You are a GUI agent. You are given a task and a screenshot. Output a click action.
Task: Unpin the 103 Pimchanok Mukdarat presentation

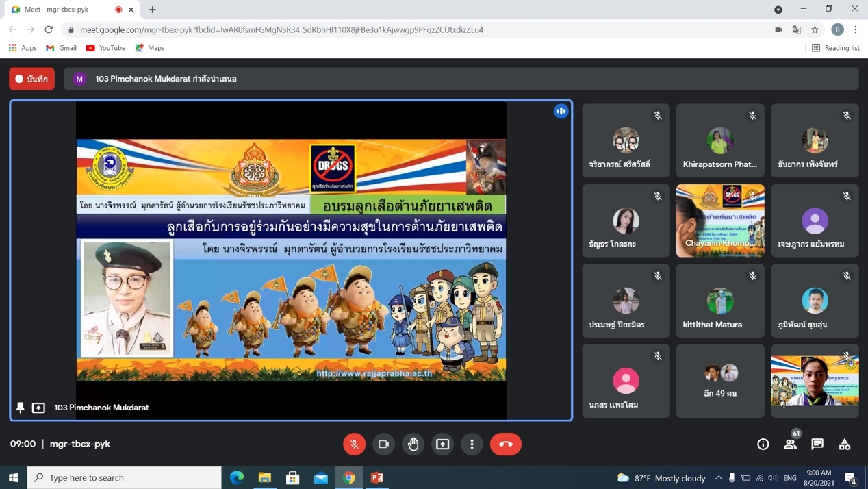tap(21, 407)
